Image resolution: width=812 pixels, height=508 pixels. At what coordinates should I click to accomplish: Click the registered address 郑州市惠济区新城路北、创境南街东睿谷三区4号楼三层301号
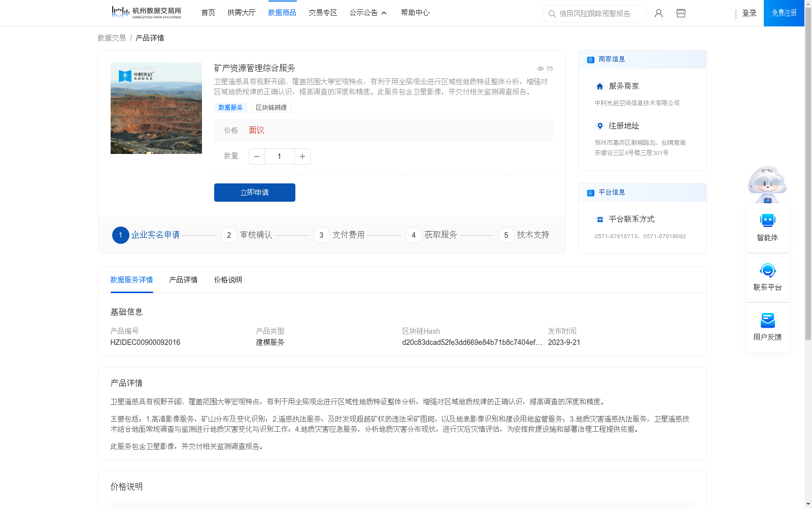click(640, 148)
